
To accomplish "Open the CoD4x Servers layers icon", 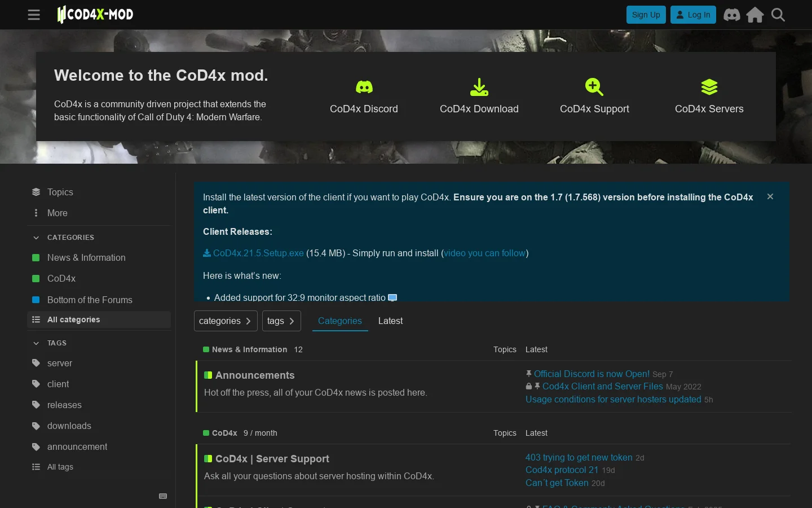I will pyautogui.click(x=709, y=87).
